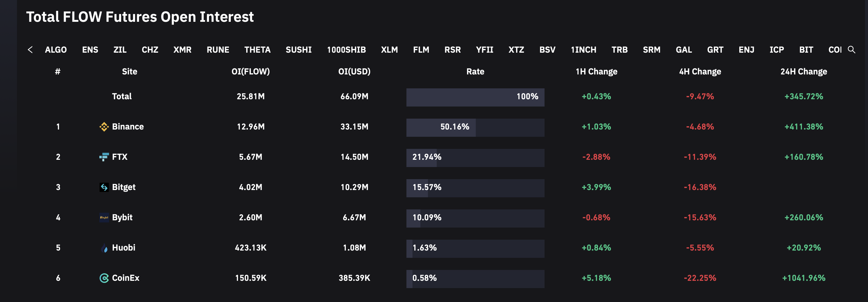Open the Binance site link
Screen dimensions: 868x302
[128, 127]
